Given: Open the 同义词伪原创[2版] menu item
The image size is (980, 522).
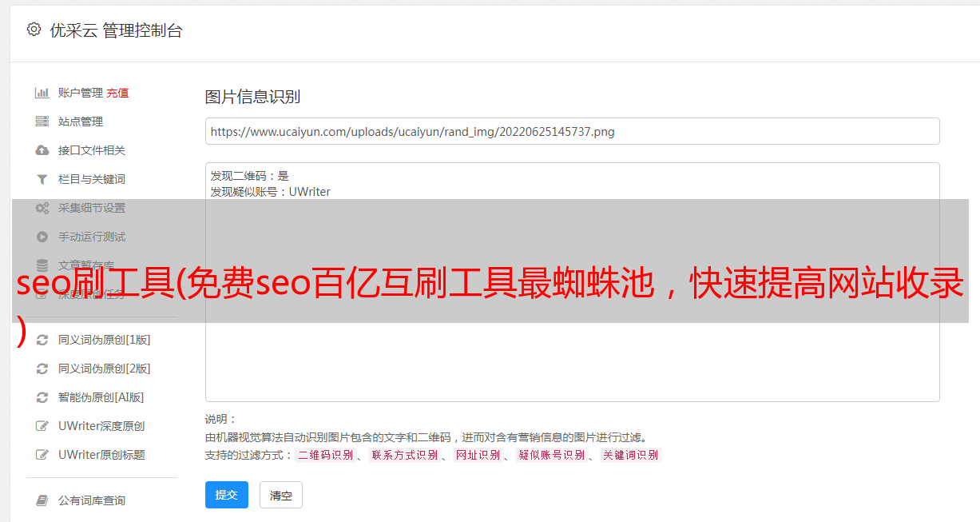Looking at the screenshot, I should [x=104, y=369].
